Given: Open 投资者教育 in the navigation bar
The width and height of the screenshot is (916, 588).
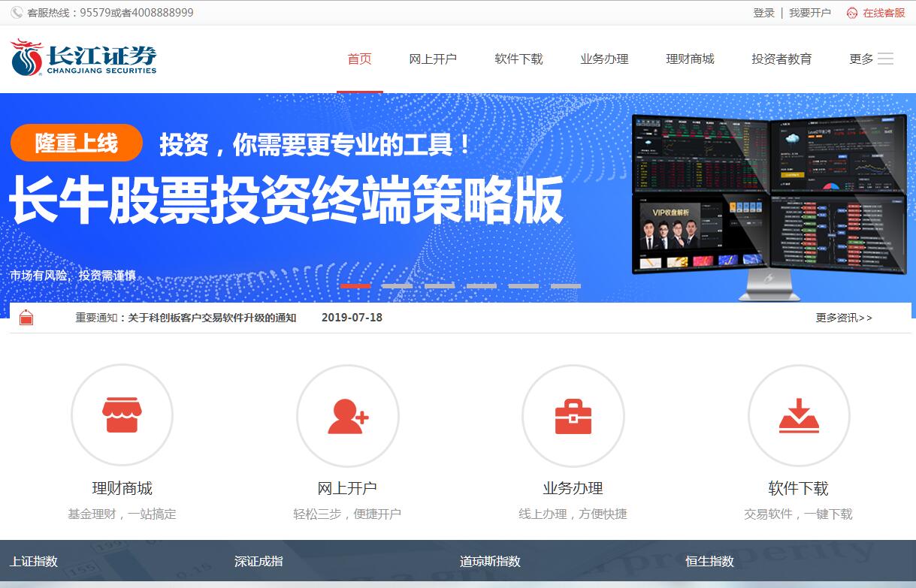Looking at the screenshot, I should [x=781, y=59].
